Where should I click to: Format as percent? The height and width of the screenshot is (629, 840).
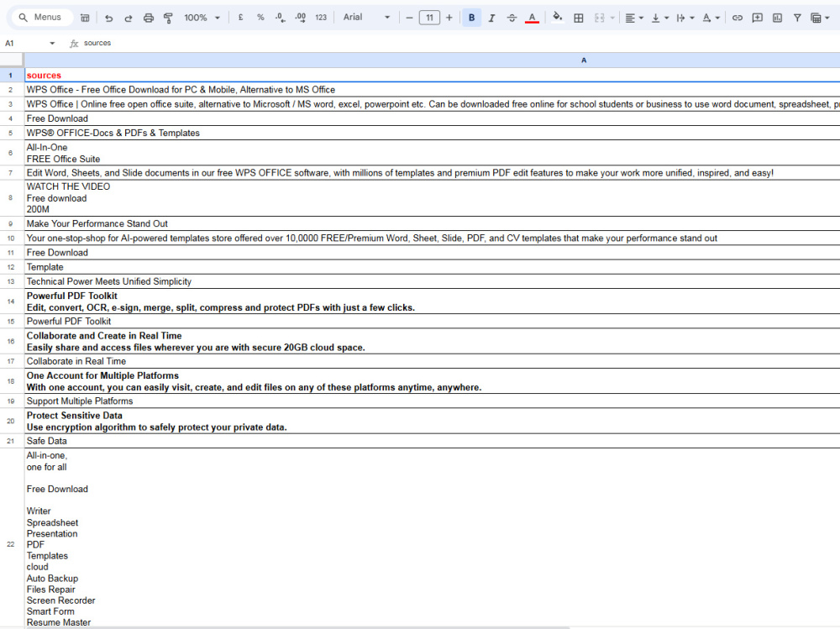coord(260,18)
